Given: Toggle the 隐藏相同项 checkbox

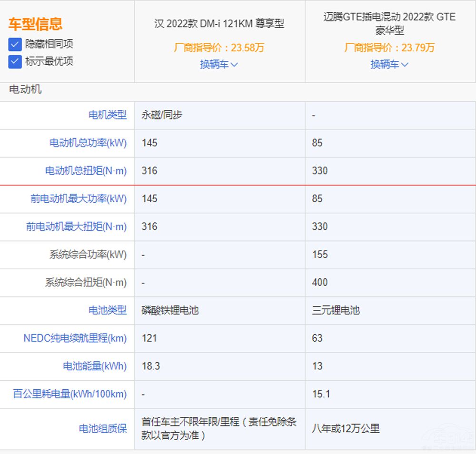Looking at the screenshot, I should [15, 45].
